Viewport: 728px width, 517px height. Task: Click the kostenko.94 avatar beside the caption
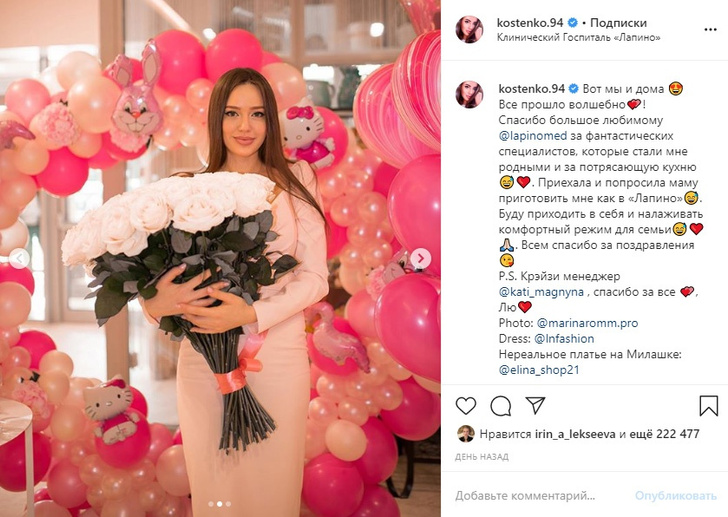469,94
